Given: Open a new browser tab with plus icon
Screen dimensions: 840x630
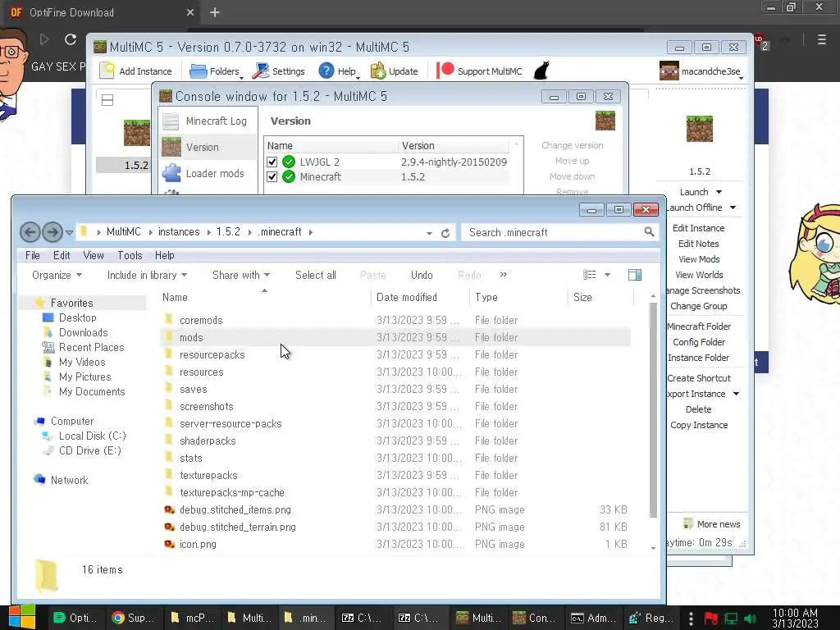Looking at the screenshot, I should pos(215,12).
